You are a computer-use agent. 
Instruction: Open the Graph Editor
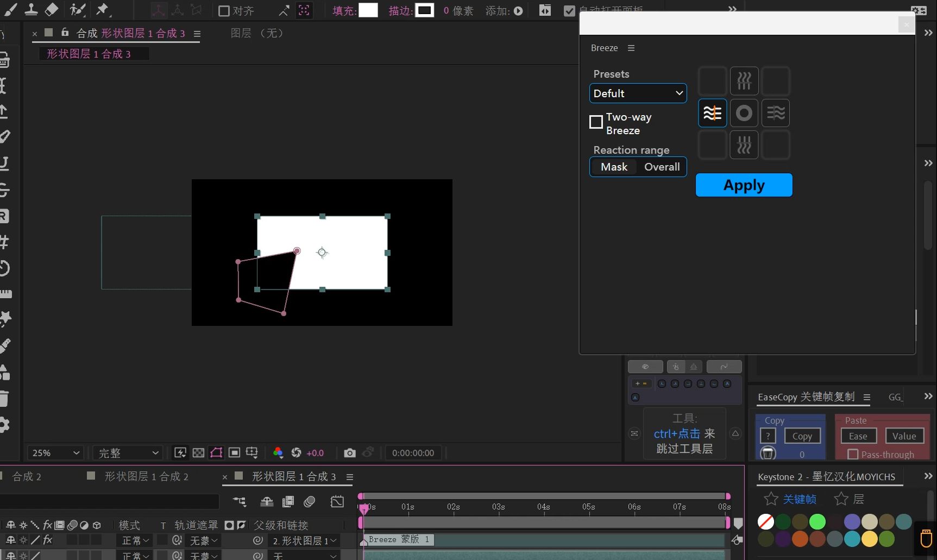tap(337, 501)
